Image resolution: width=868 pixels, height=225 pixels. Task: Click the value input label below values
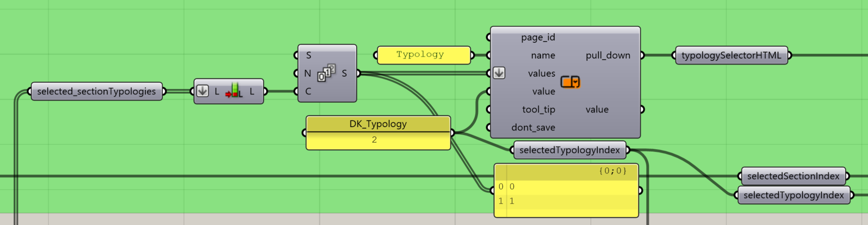click(x=543, y=91)
